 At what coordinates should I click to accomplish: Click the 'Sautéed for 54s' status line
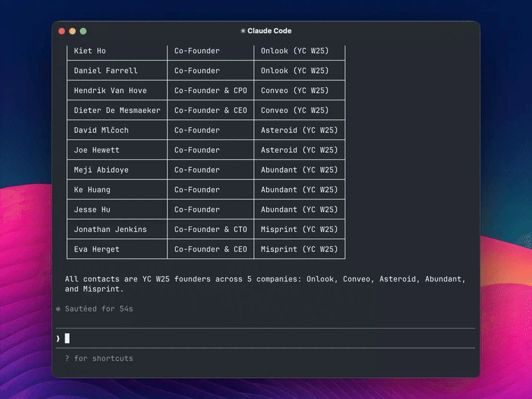[x=99, y=309]
